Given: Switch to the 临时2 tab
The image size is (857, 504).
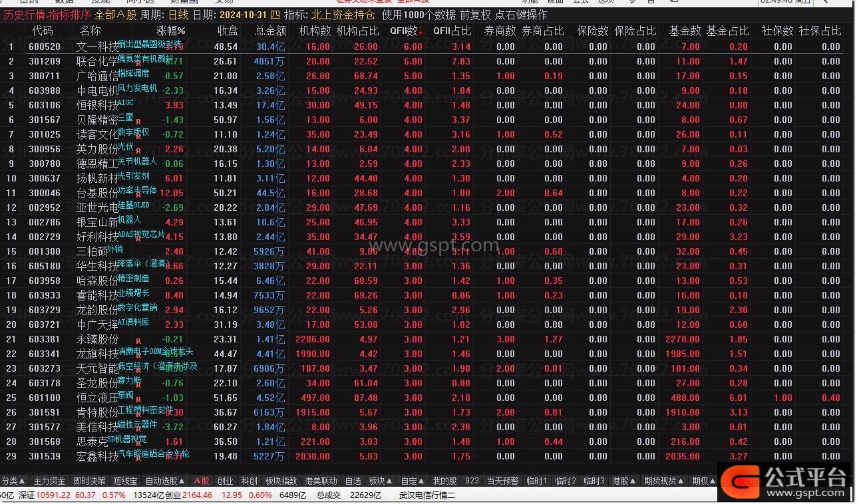Looking at the screenshot, I should coord(565,481).
